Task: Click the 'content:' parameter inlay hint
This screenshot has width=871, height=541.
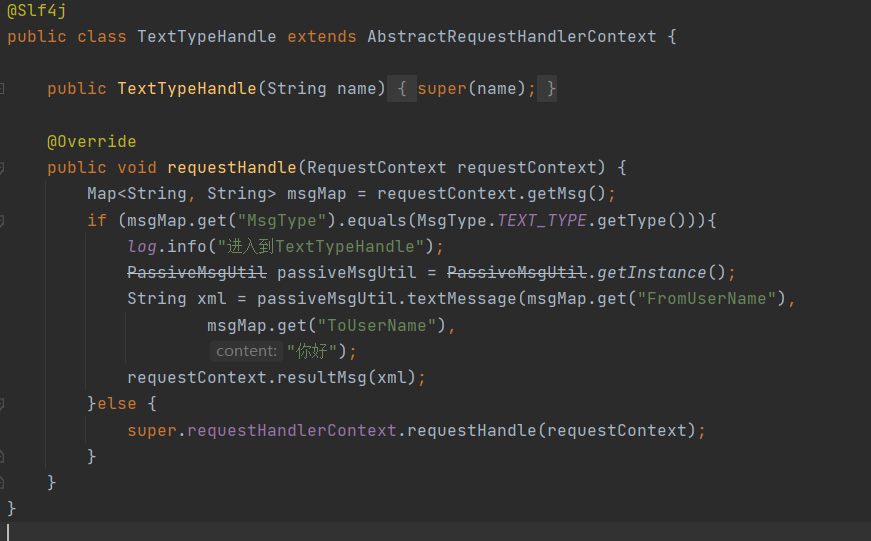Action: pos(246,351)
